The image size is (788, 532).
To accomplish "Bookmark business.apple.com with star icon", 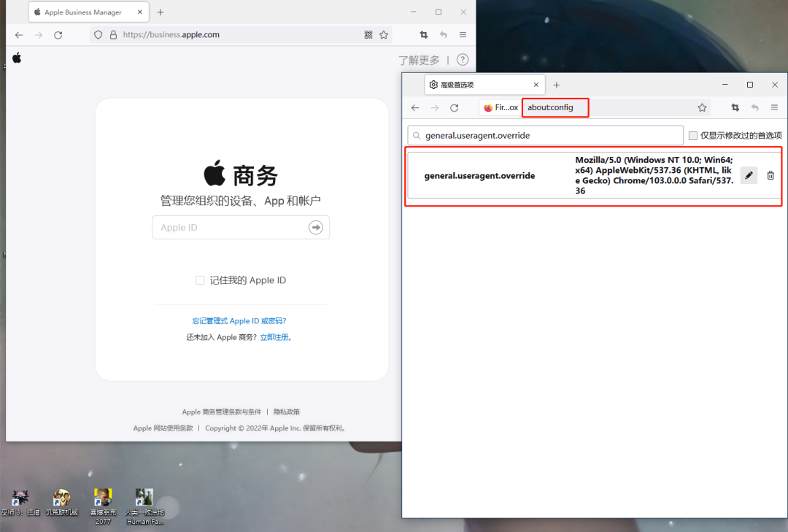I will 384,35.
